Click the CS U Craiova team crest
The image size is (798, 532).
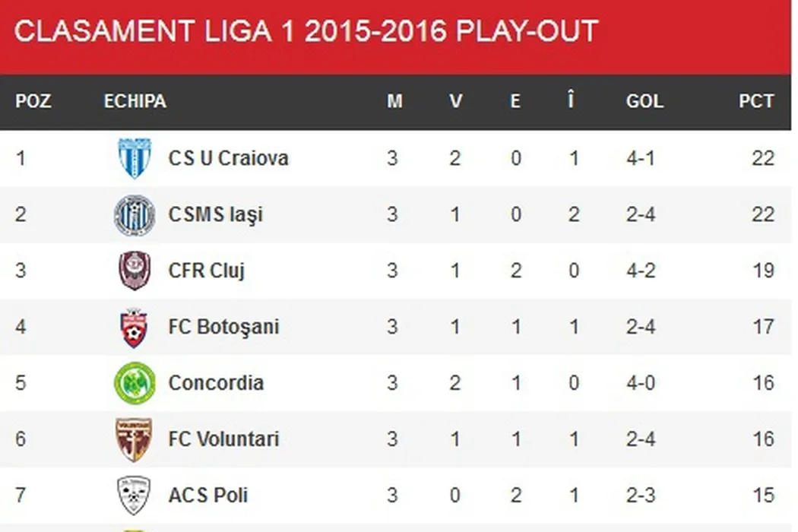[135, 158]
